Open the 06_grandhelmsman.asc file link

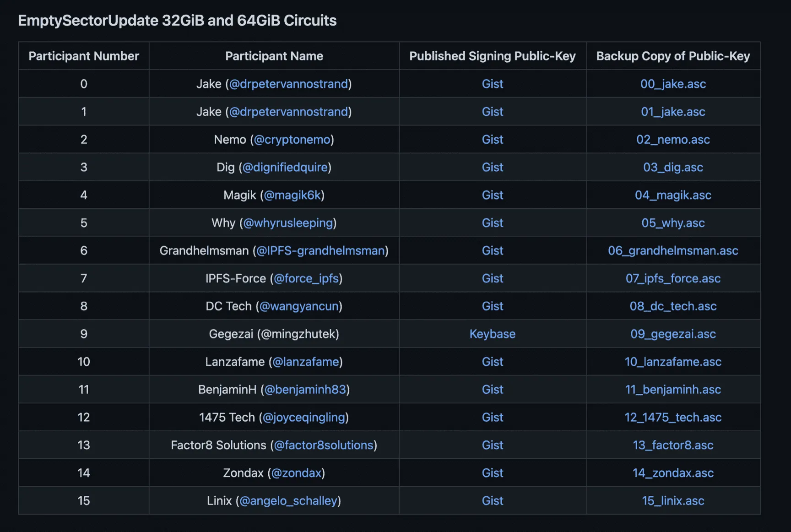pos(672,251)
